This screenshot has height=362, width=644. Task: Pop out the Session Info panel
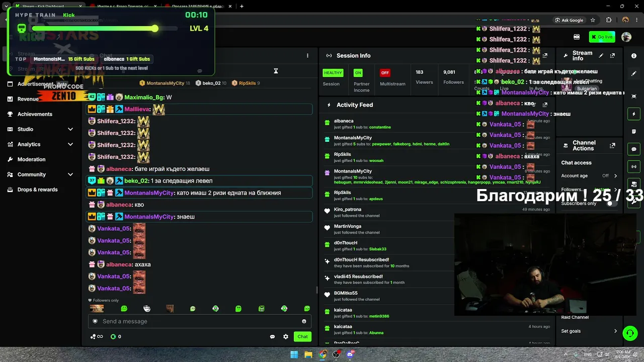pos(545,55)
